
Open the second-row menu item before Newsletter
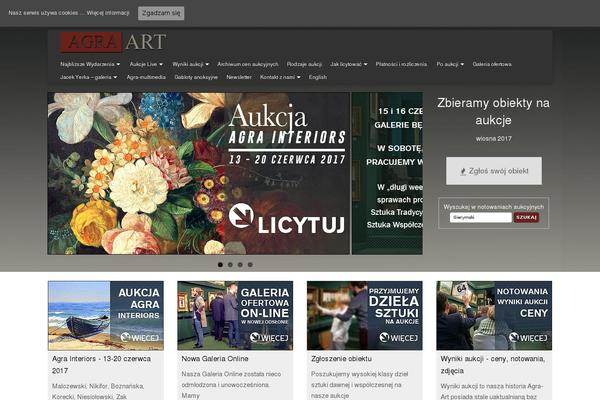pos(196,77)
